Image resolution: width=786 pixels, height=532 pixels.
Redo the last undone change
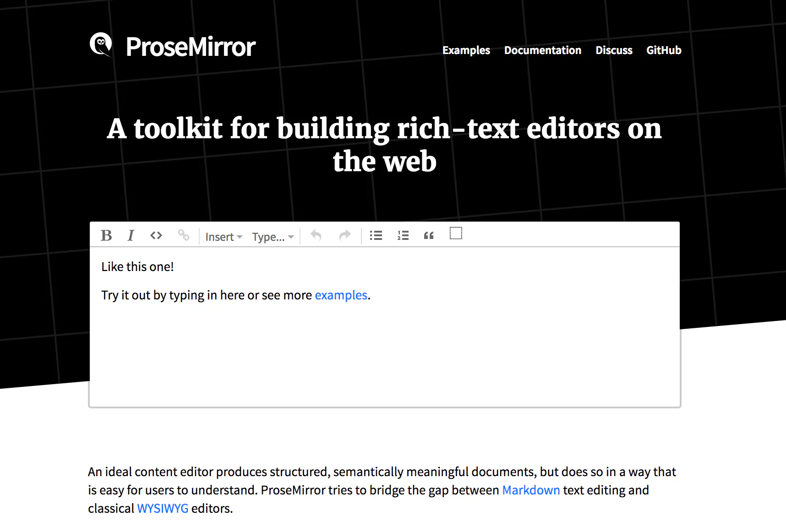pos(344,235)
